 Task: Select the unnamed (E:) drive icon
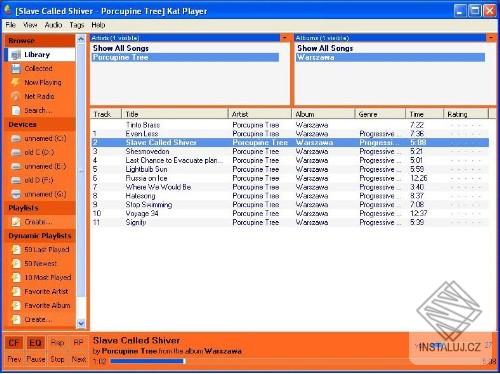[16, 166]
